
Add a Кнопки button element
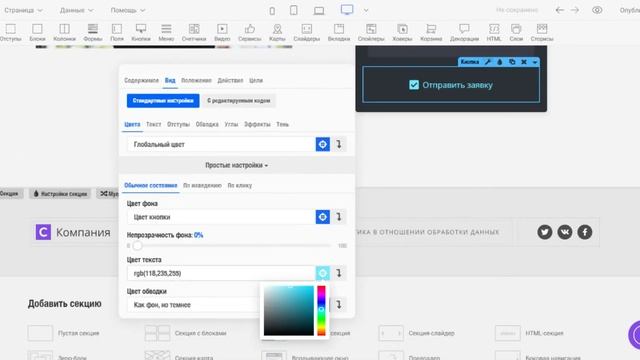(141, 32)
